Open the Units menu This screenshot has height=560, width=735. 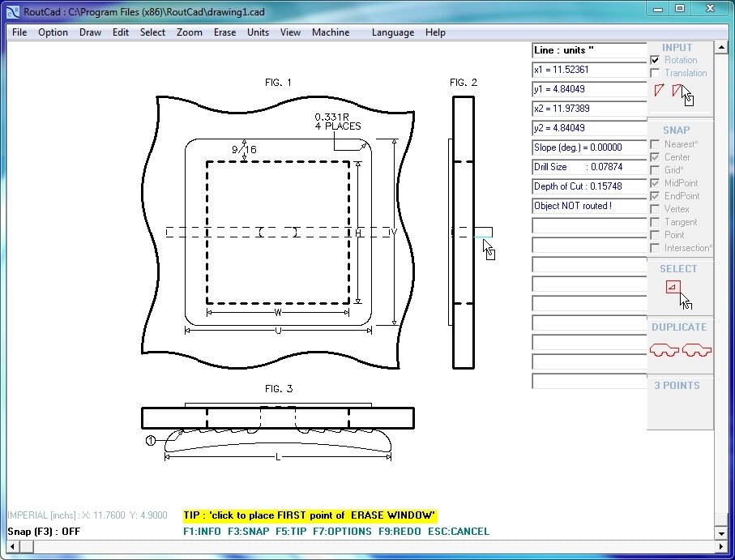point(258,32)
